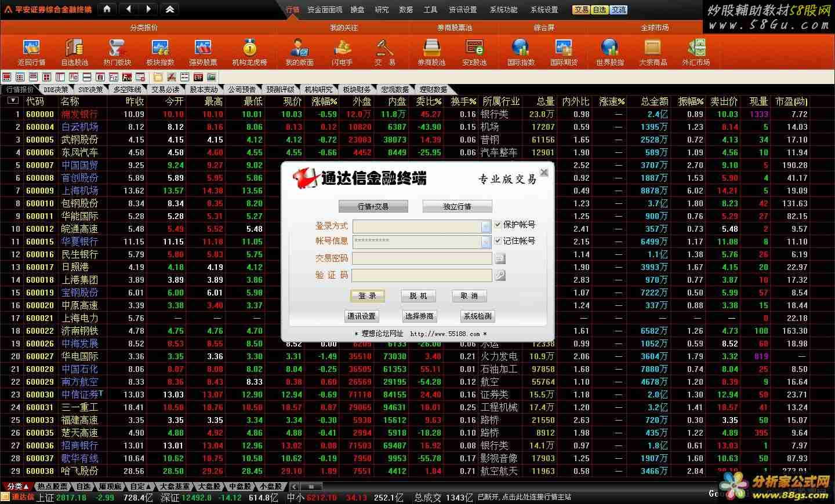Sort by the 涨幅% column header

[x=324, y=101]
